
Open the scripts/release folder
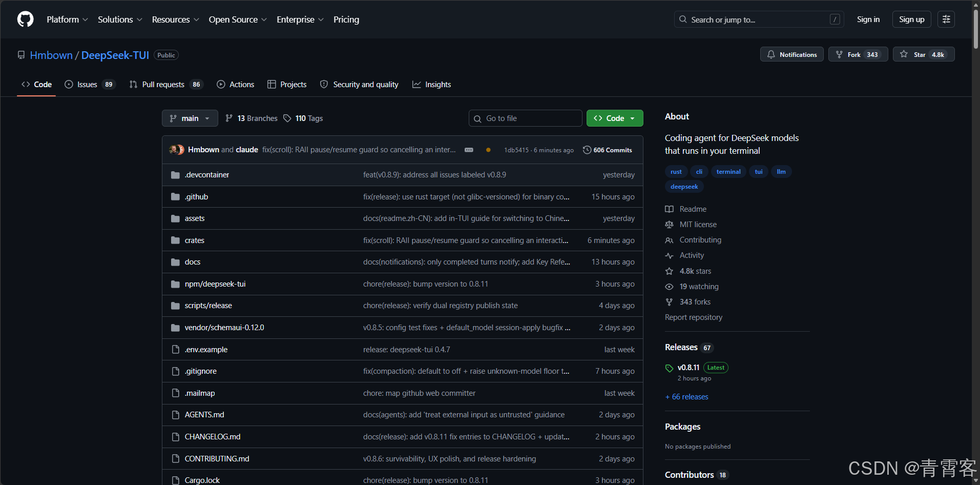tap(208, 306)
